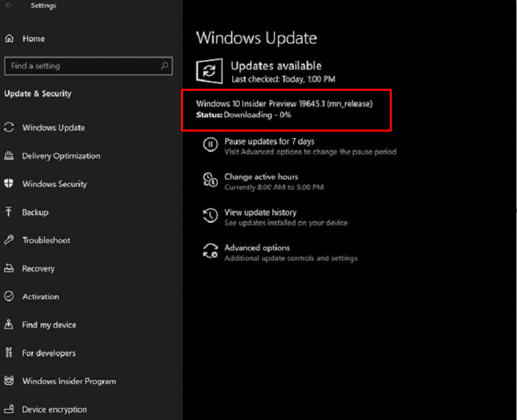Click 'Visit Advanced options to change the pause period'

point(310,152)
